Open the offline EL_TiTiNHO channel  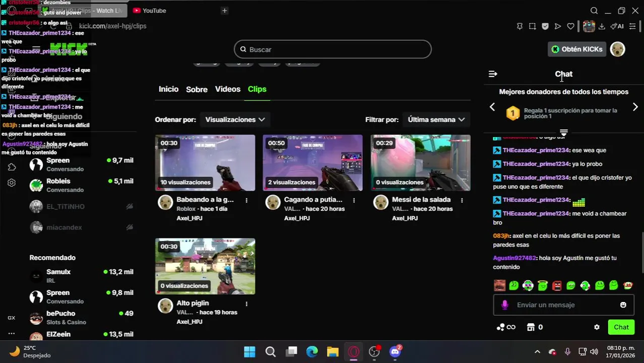point(81,206)
